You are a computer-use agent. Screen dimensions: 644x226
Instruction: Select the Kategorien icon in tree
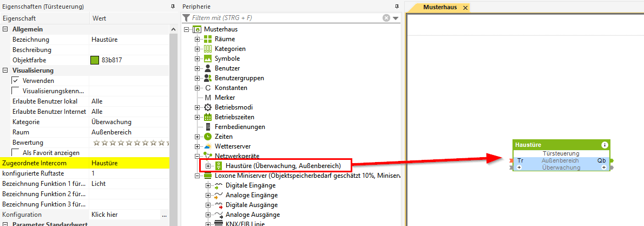208,49
